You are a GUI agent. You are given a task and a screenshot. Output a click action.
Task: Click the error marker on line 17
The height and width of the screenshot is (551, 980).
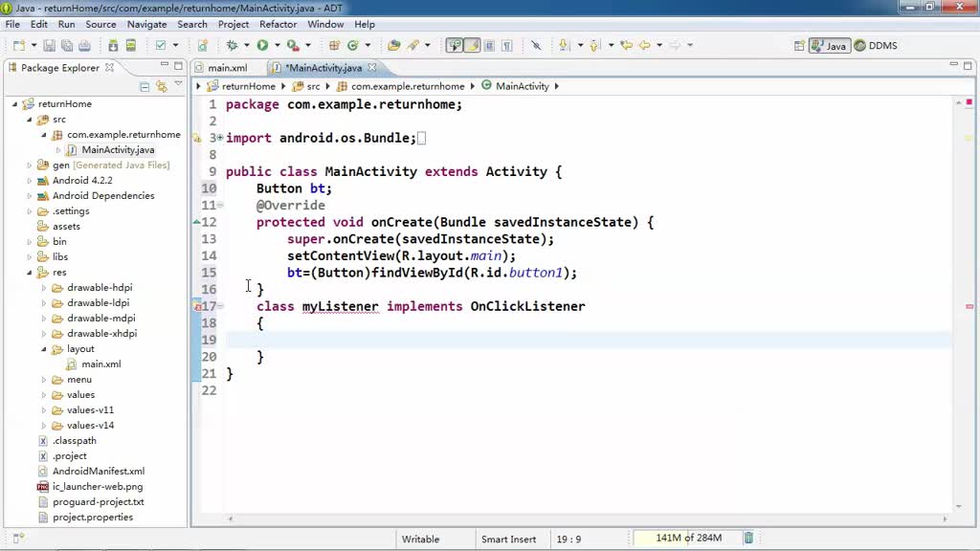click(x=197, y=306)
